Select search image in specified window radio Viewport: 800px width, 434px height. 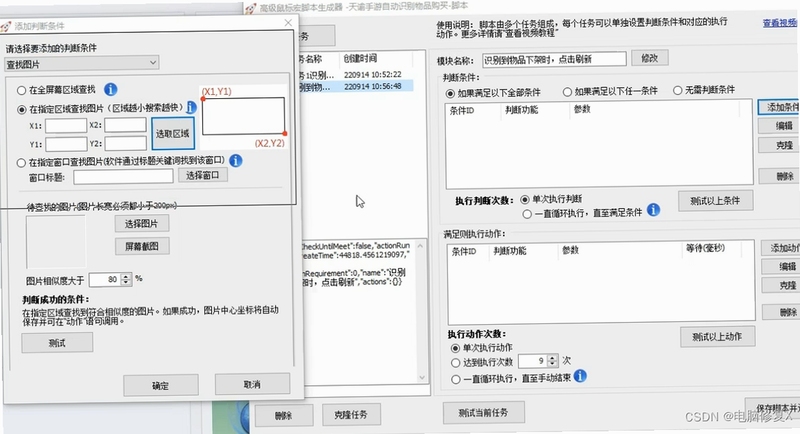[21, 163]
